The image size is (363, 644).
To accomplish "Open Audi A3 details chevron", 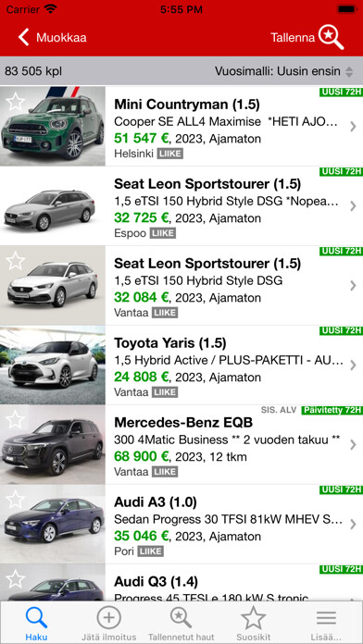I will click(353, 524).
